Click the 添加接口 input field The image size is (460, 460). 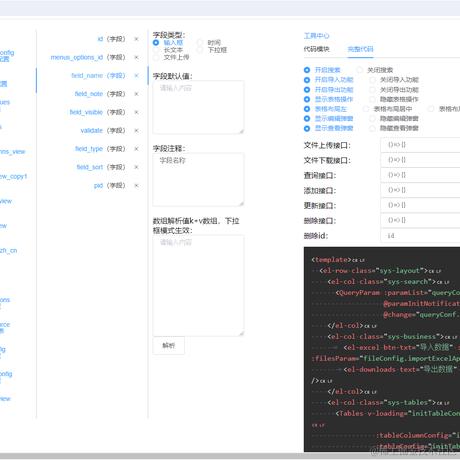click(420, 190)
